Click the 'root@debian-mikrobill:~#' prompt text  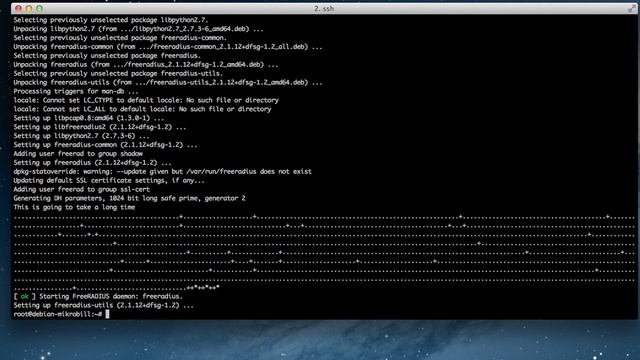[x=58, y=314]
